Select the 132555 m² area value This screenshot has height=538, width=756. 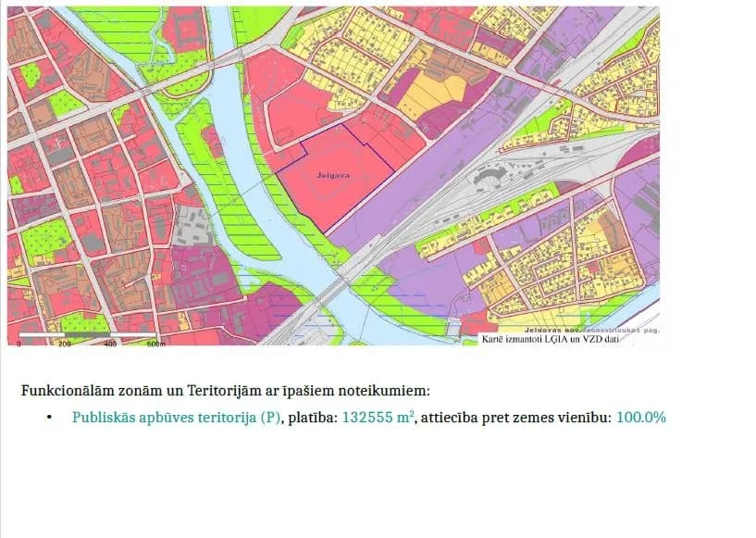click(x=378, y=417)
